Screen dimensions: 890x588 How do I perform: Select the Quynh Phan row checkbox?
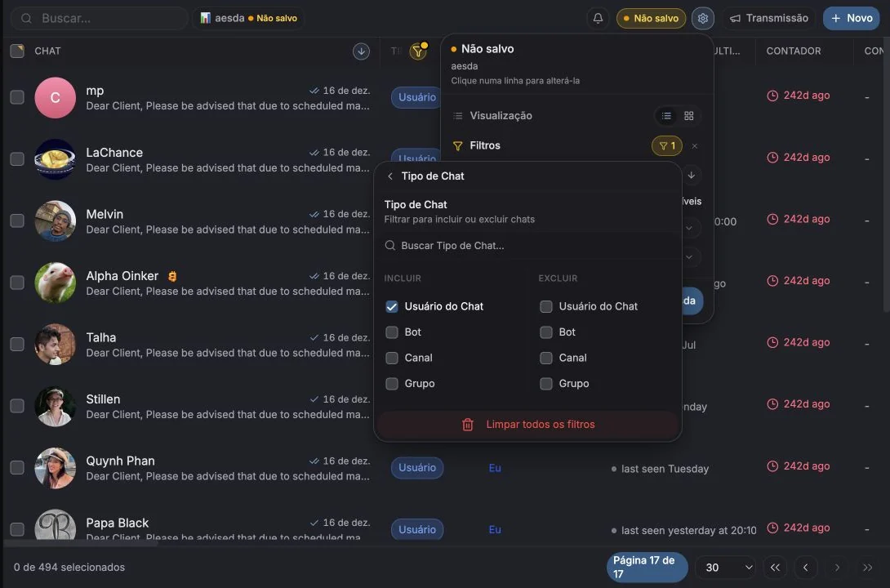pyautogui.click(x=17, y=468)
